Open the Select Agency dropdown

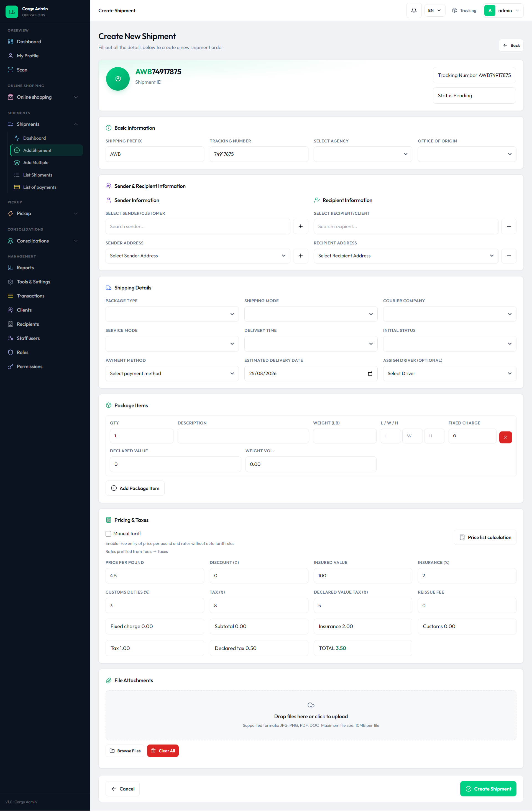(x=362, y=154)
